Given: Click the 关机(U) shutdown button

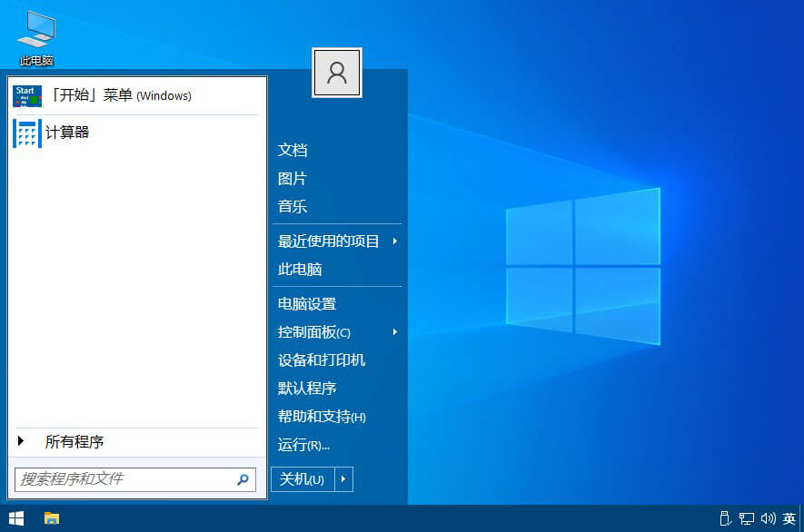Looking at the screenshot, I should click(301, 479).
